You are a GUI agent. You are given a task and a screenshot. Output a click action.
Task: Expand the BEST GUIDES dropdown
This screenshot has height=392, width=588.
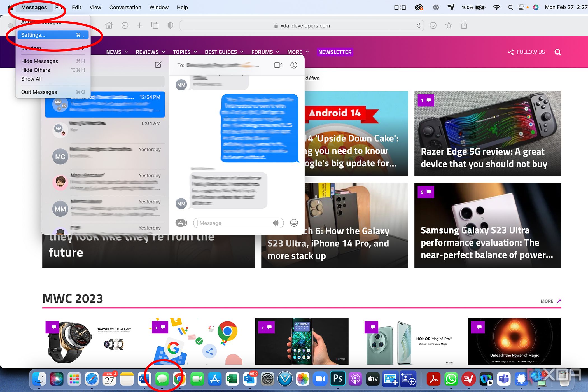[x=224, y=52]
